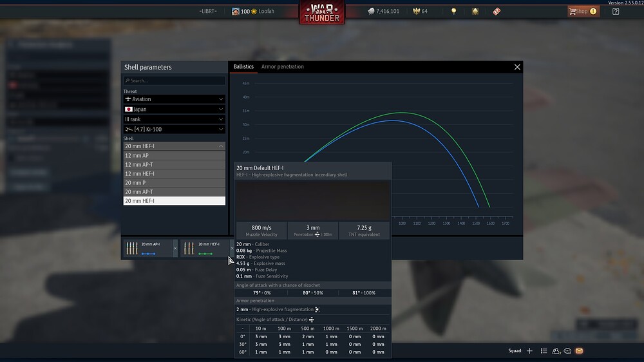Screen dimensions: 644x362
Task: Open the chat speech bubble icon
Action: coord(567,351)
